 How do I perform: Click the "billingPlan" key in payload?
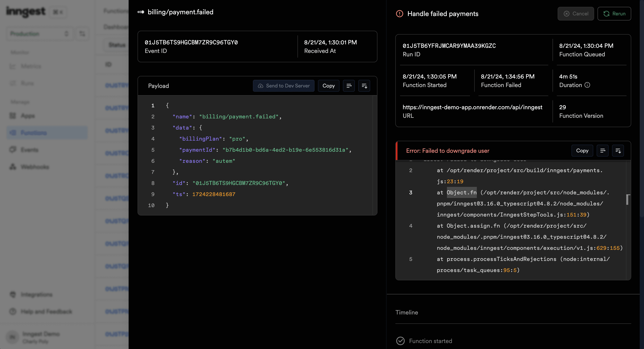click(x=200, y=139)
